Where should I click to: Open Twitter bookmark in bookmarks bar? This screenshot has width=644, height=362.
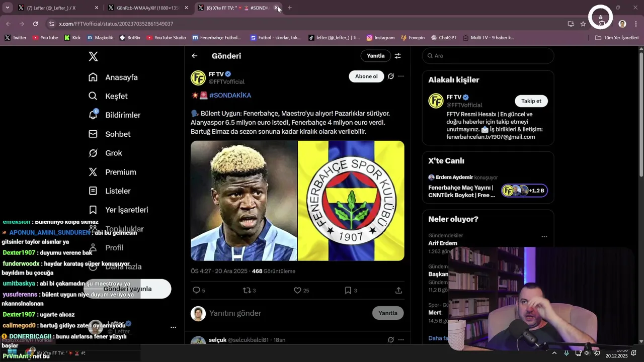click(15, 38)
